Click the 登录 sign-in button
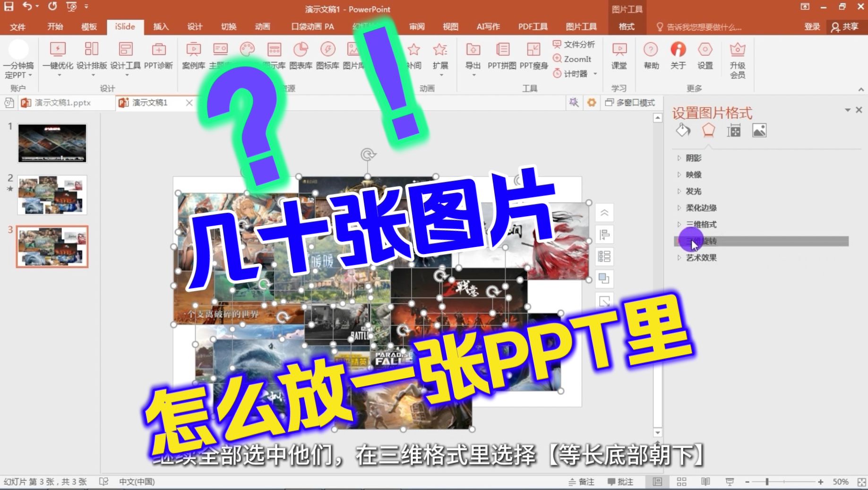 (811, 27)
